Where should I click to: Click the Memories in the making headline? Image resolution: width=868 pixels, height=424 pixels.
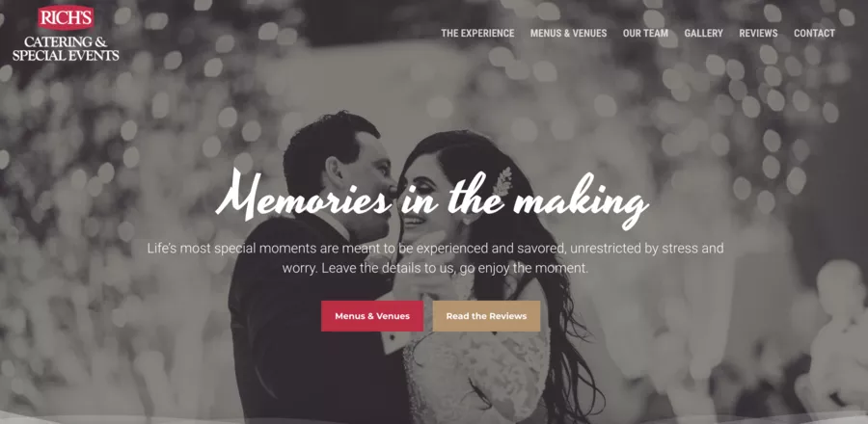pyautogui.click(x=432, y=199)
